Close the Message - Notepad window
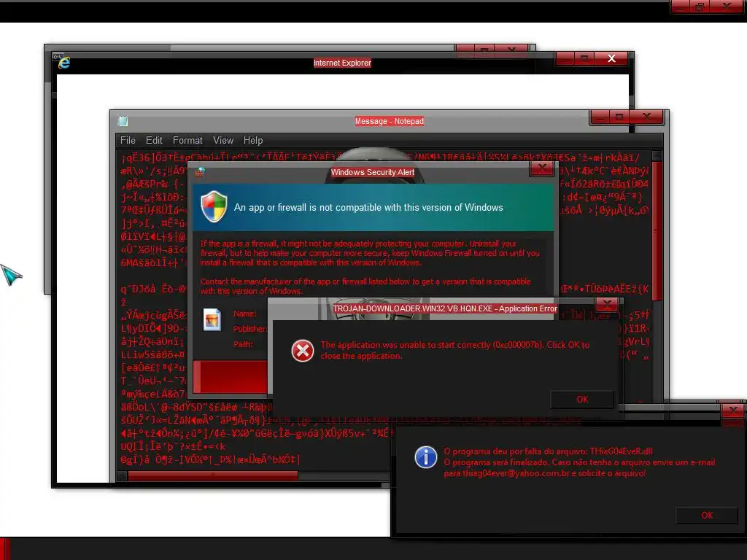This screenshot has width=747, height=560. tap(646, 117)
